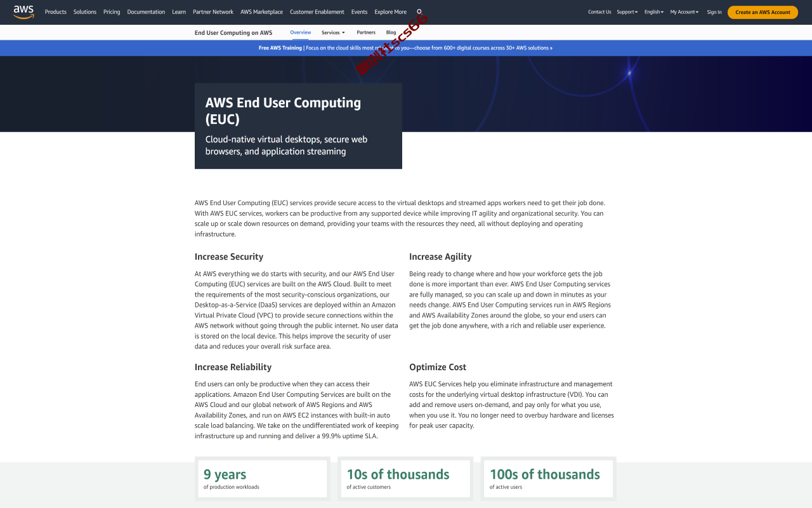
Task: Open the Documentation menu item
Action: [x=146, y=12]
